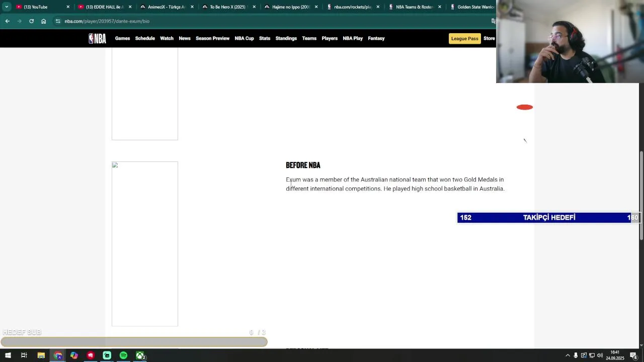Open the Schedule page
Image resolution: width=644 pixels, height=362 pixels.
(145, 39)
